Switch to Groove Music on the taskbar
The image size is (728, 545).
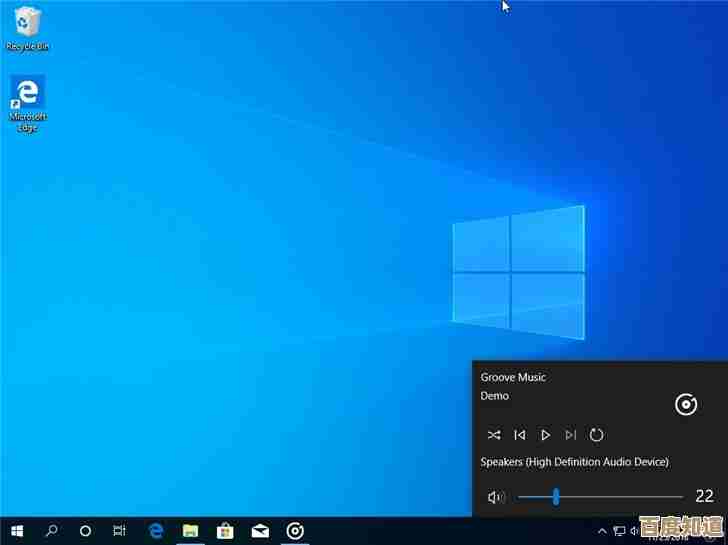click(295, 531)
